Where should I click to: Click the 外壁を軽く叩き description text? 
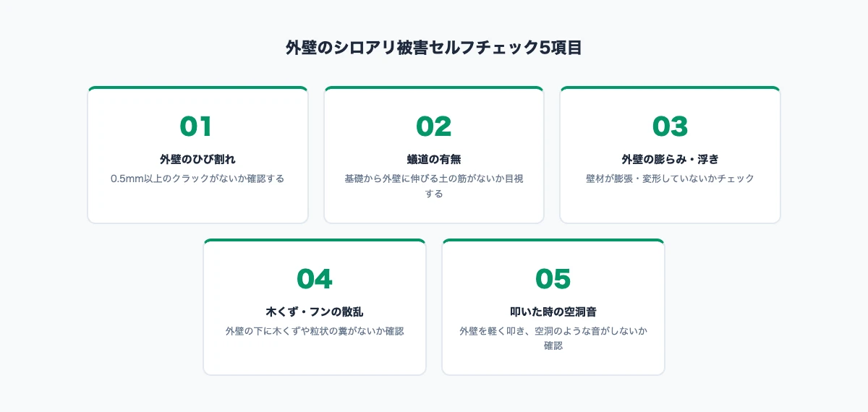[553, 331]
